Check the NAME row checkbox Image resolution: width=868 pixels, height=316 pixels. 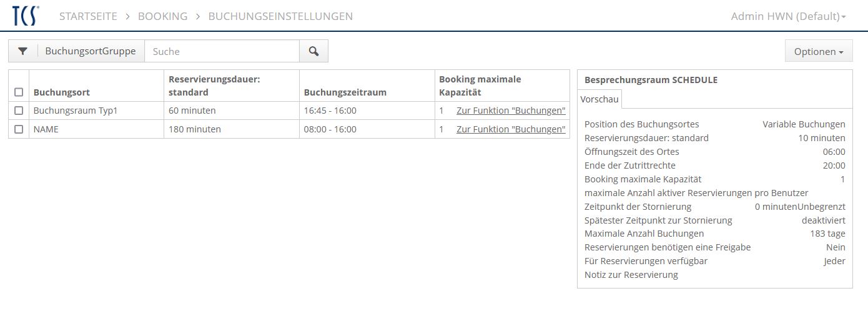19,129
